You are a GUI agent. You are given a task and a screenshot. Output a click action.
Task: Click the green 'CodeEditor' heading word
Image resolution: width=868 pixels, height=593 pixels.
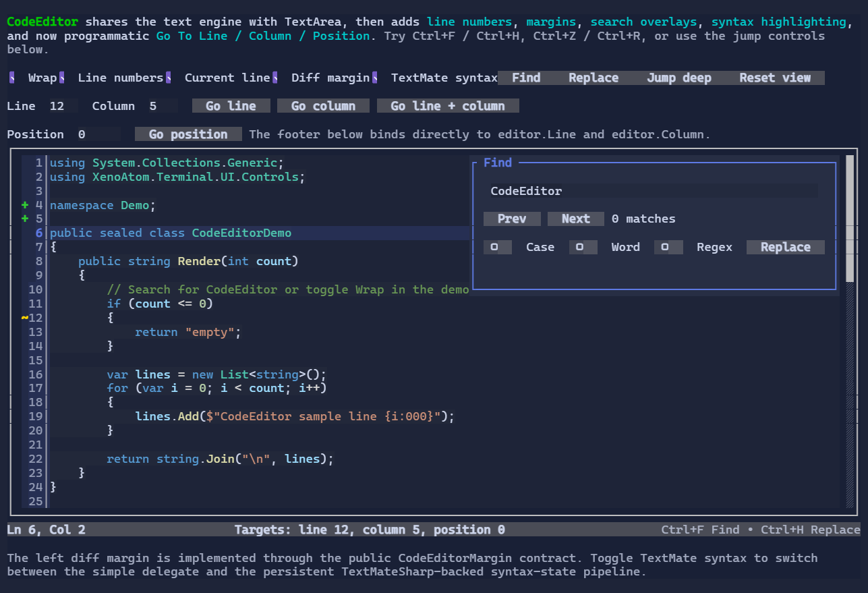pos(42,22)
